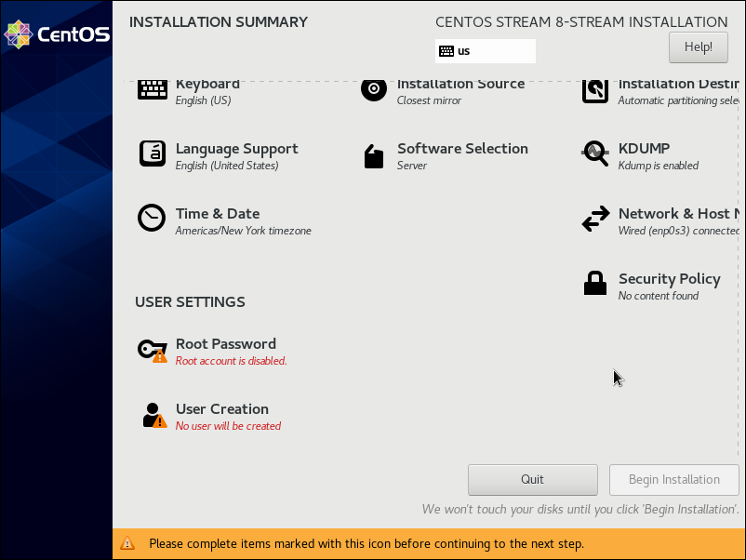This screenshot has width=746, height=560.
Task: Switch the 'us' keyboard layout indicator
Action: click(x=486, y=51)
